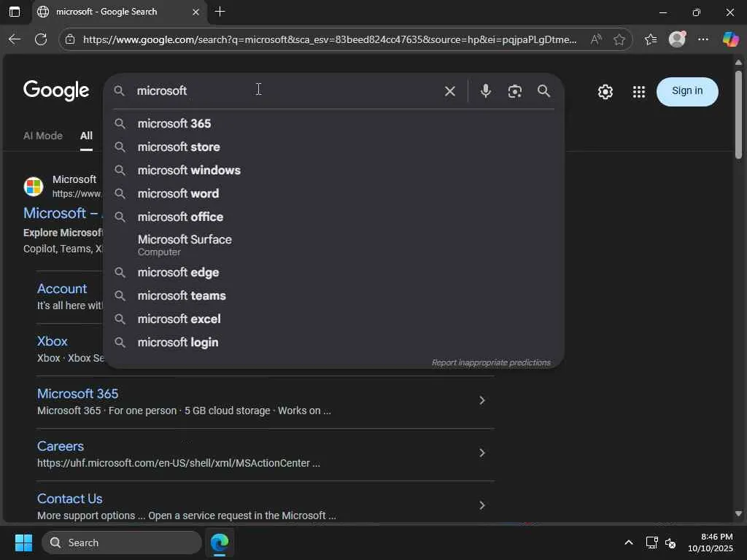Viewport: 747px width, 560px height.
Task: Open Edge from the taskbar
Action: click(x=220, y=542)
